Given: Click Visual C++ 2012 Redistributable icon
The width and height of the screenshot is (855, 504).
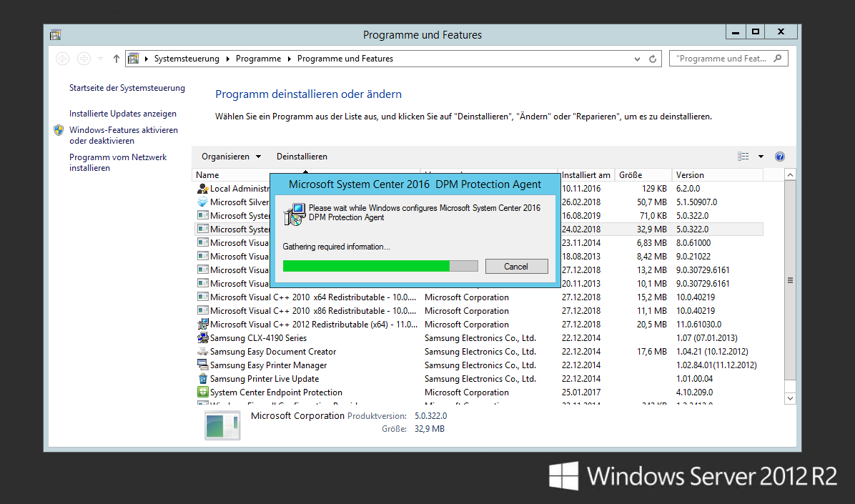Looking at the screenshot, I should (203, 325).
